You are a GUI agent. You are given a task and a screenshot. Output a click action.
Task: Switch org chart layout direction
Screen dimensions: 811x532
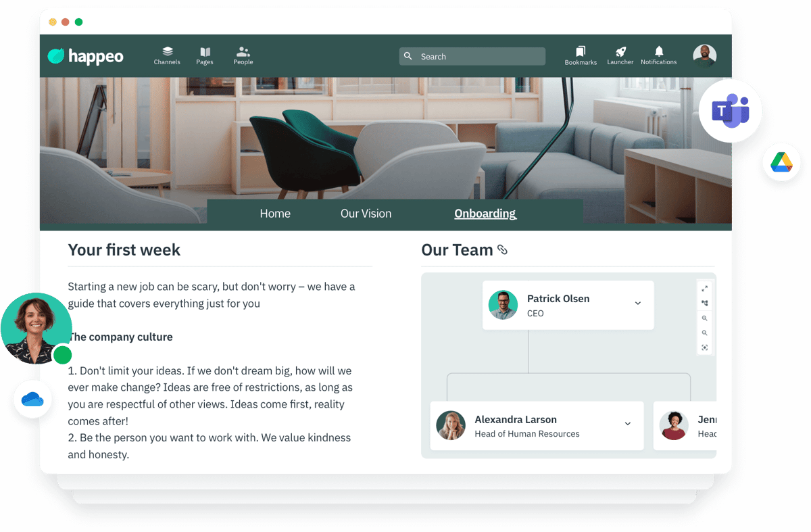(x=704, y=304)
